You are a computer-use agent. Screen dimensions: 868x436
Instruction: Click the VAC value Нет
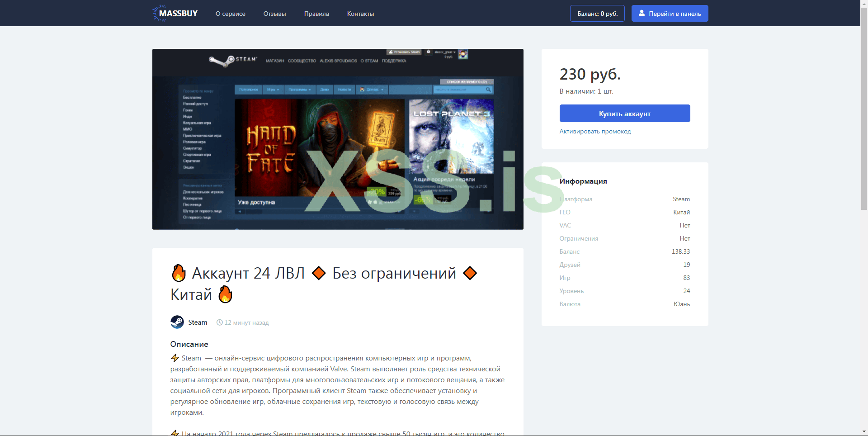[685, 225]
